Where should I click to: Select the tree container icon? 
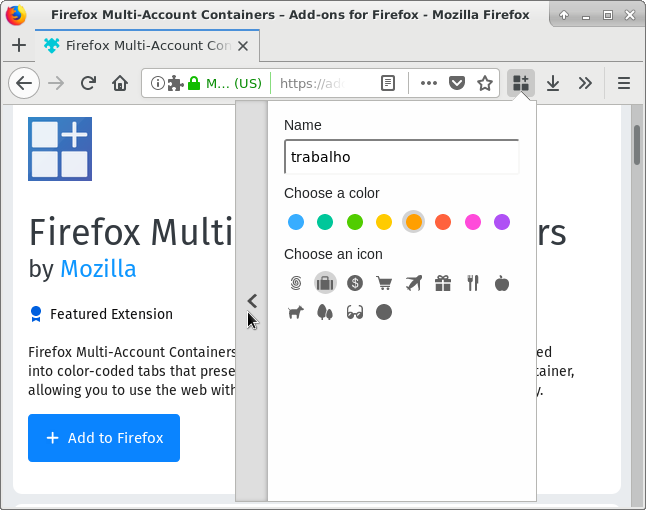tap(325, 312)
